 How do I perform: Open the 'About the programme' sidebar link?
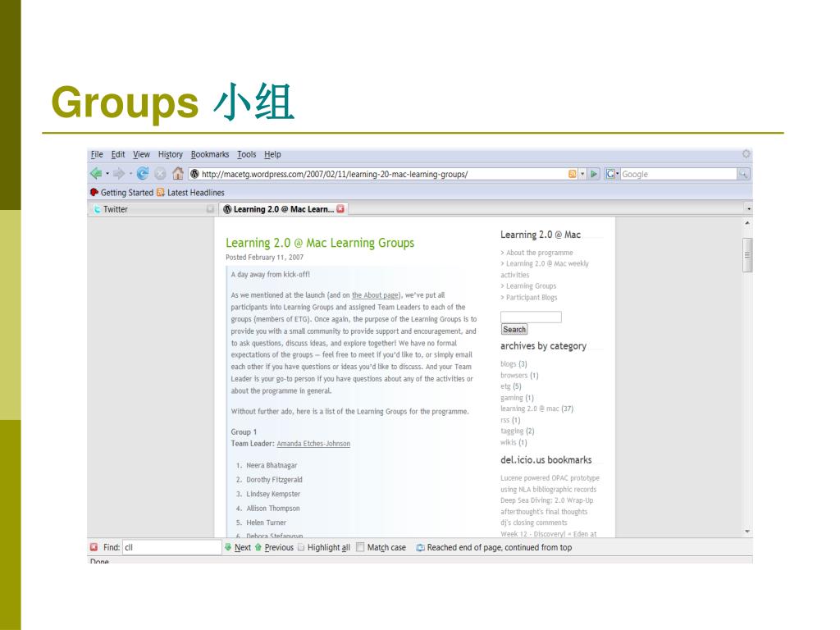(540, 253)
